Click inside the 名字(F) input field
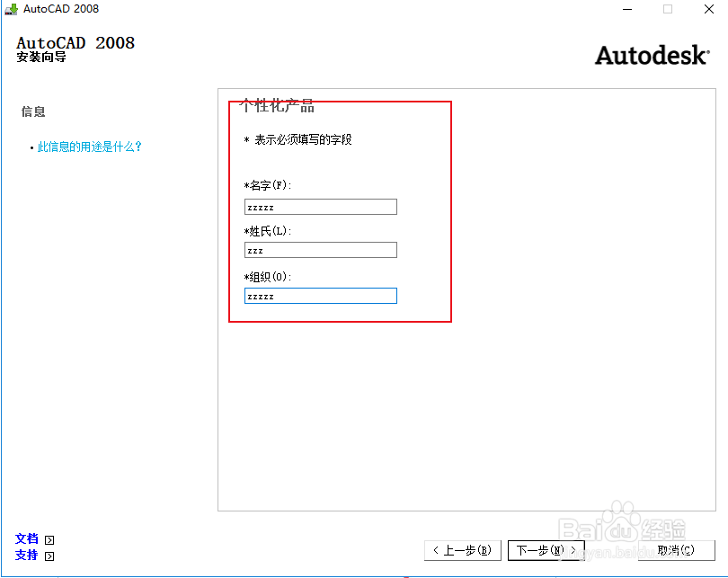 (x=320, y=206)
